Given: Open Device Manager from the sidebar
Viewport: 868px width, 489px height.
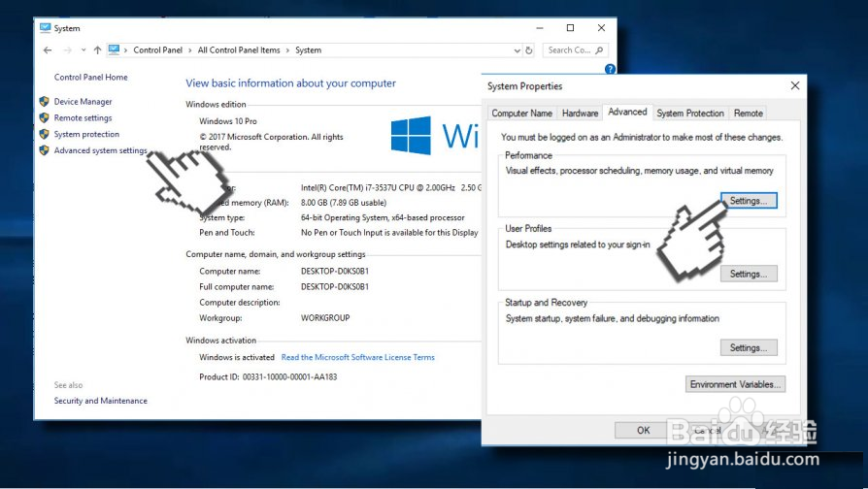Looking at the screenshot, I should coord(83,102).
